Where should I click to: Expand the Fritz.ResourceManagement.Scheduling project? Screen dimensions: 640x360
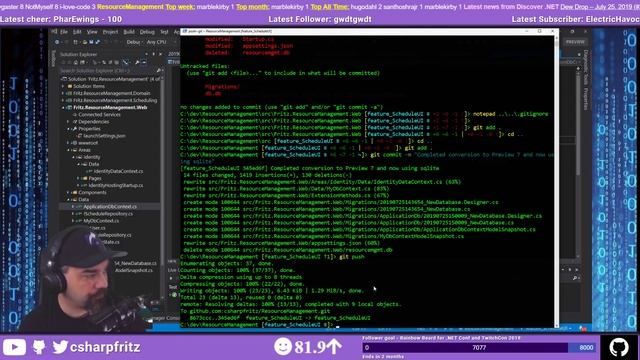click(63, 100)
